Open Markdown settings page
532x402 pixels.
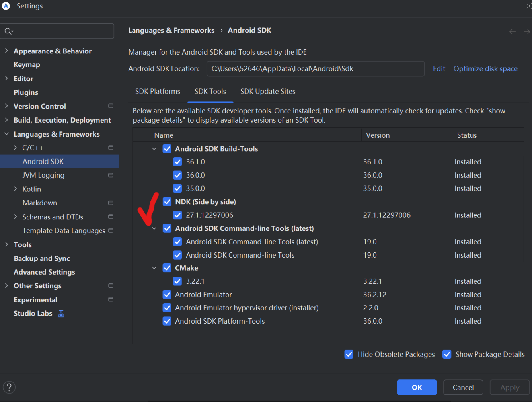point(40,203)
